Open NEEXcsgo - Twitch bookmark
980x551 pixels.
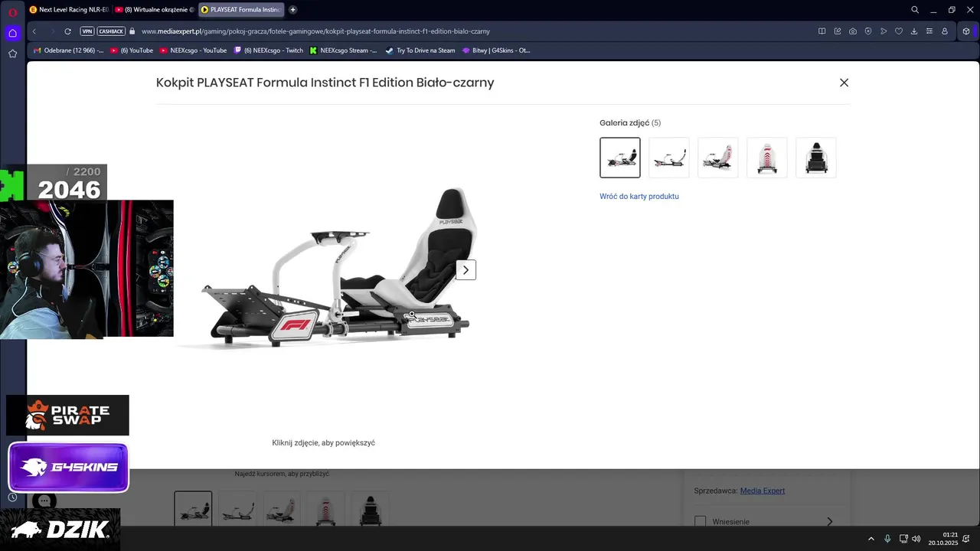(269, 51)
